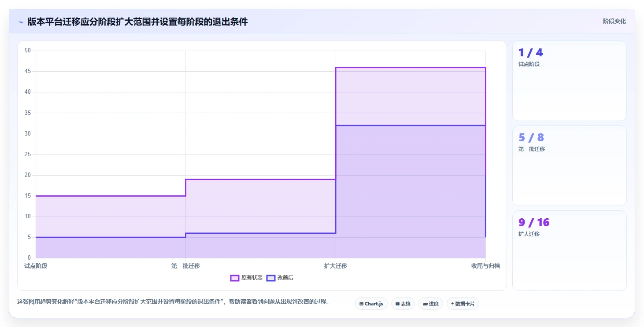Select the 数据卡片 tag
644x327 pixels.
463,304
